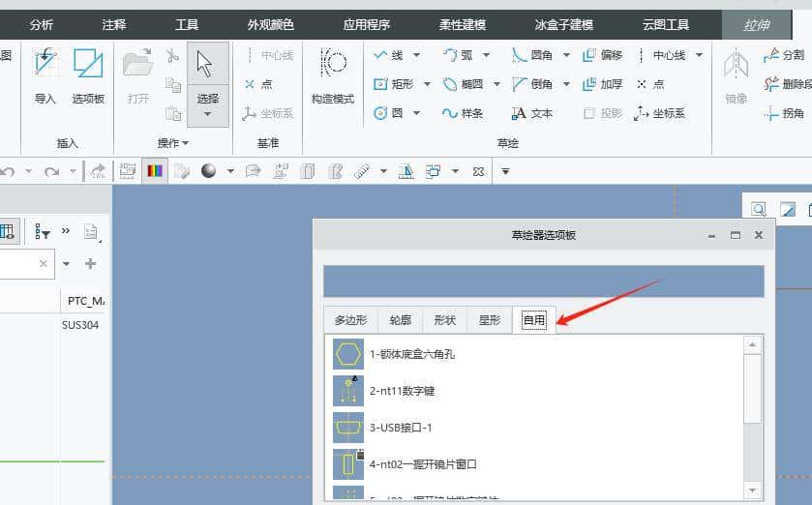812x505 pixels.
Task: Open the 外观颜色 ribbon tab
Action: click(270, 24)
